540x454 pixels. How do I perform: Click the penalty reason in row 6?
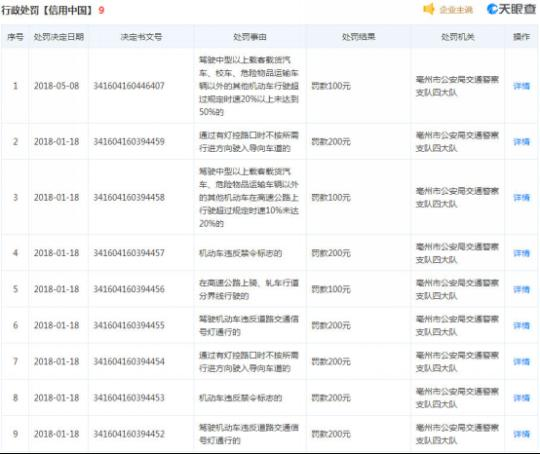[x=249, y=326]
